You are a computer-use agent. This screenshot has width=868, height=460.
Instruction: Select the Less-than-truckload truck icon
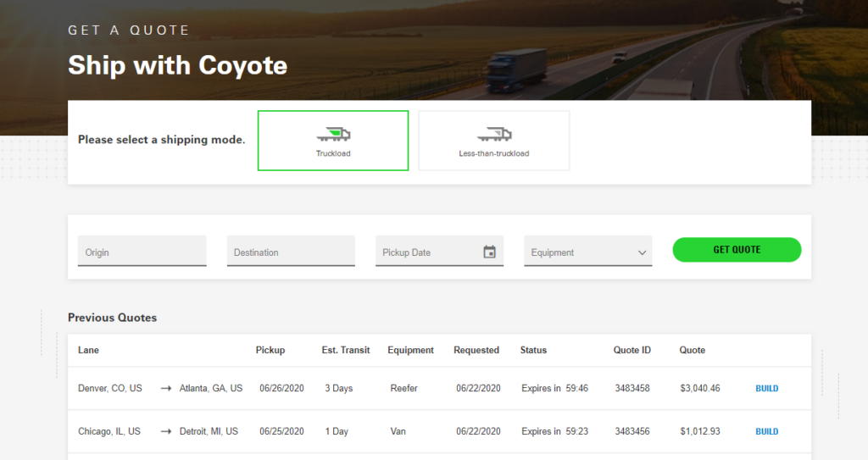coord(493,134)
